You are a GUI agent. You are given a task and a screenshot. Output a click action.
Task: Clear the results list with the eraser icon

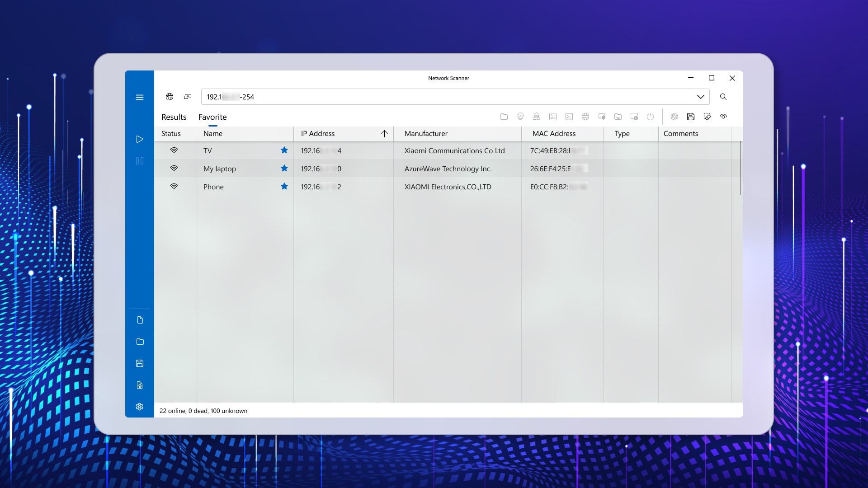point(707,117)
